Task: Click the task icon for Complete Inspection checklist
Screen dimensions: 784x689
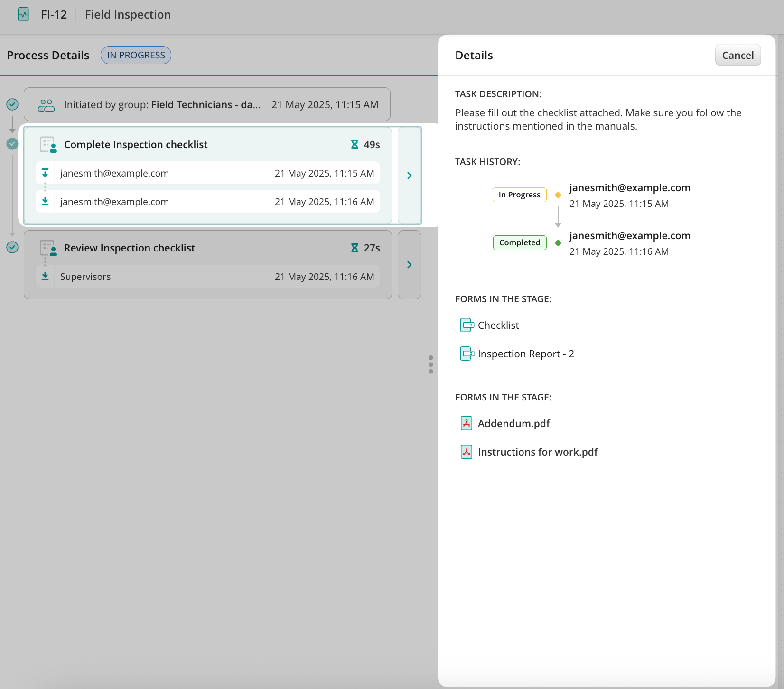Action: [48, 145]
